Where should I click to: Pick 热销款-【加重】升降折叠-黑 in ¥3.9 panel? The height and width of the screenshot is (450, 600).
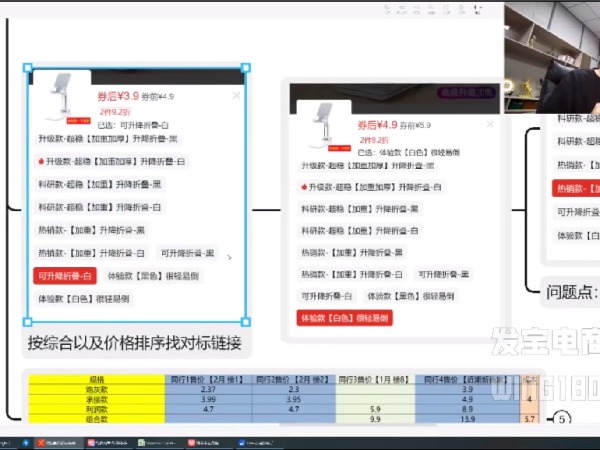click(91, 230)
